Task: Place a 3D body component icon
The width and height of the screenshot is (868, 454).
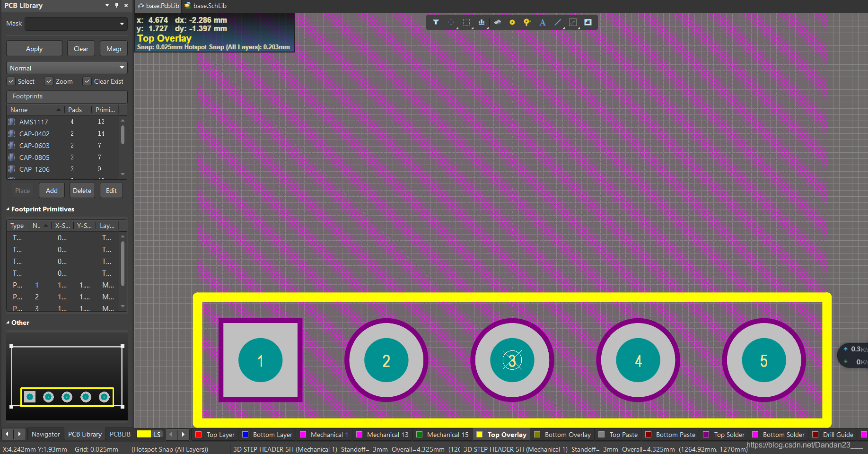Action: tap(497, 22)
